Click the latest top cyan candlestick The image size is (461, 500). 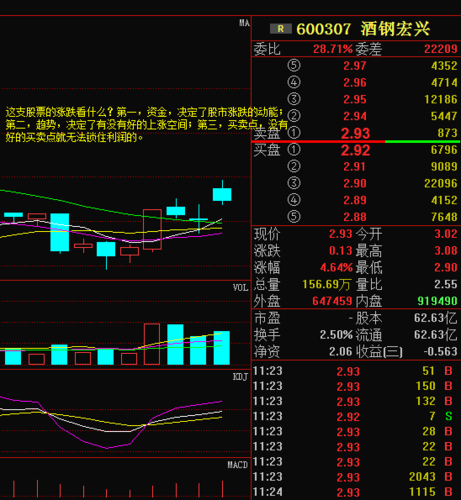point(222,194)
